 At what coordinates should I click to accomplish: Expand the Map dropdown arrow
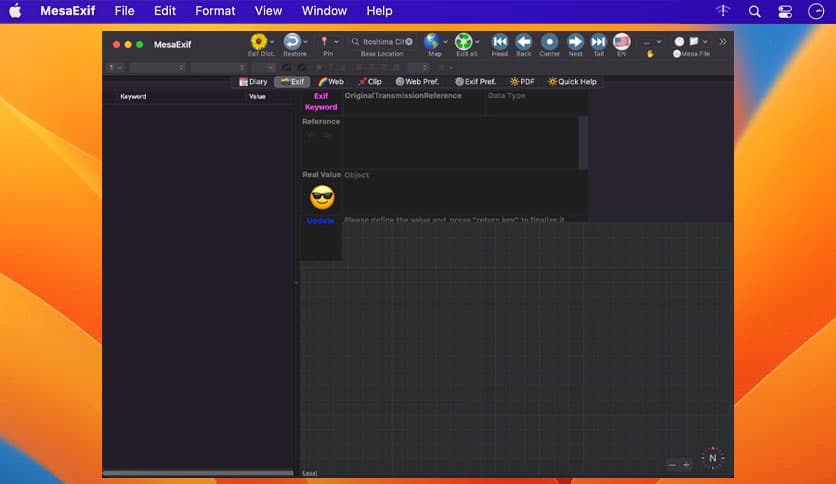click(445, 42)
